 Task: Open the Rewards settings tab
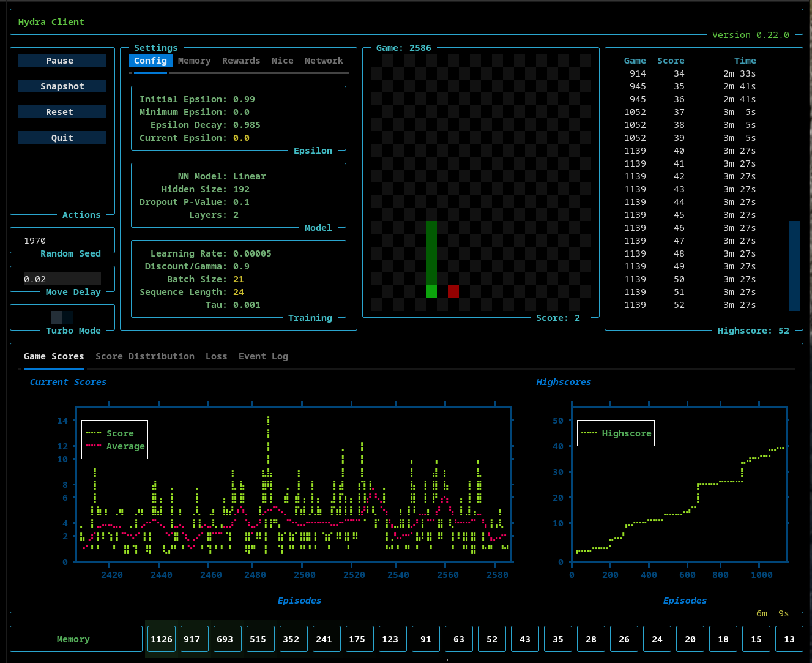(x=240, y=61)
